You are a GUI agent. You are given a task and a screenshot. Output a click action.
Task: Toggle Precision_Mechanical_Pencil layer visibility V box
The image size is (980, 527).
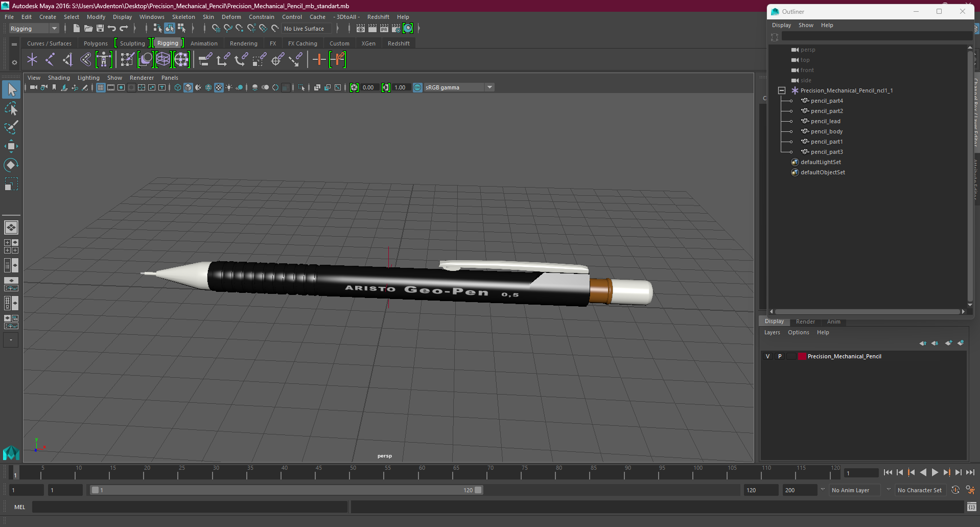click(x=767, y=356)
